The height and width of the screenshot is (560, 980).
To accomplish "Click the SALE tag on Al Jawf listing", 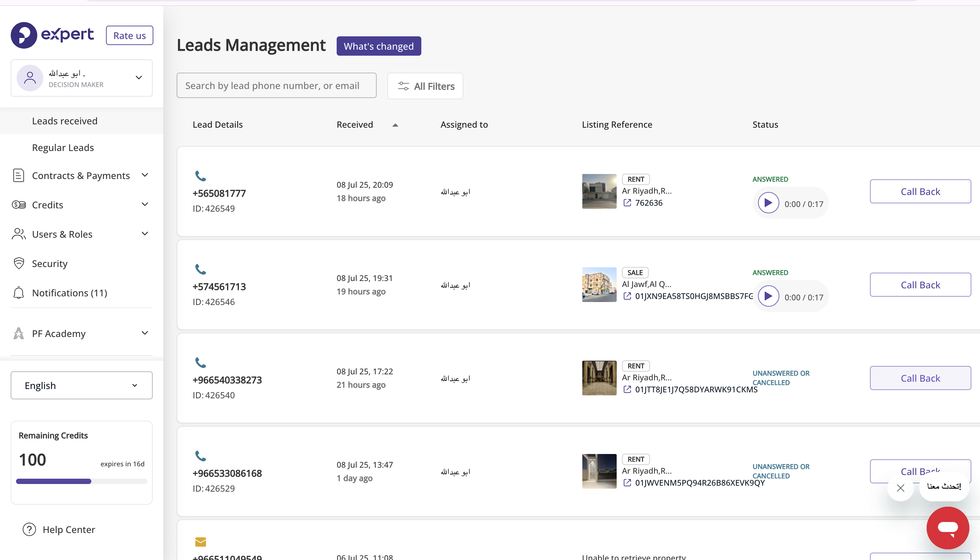I will tap(635, 273).
